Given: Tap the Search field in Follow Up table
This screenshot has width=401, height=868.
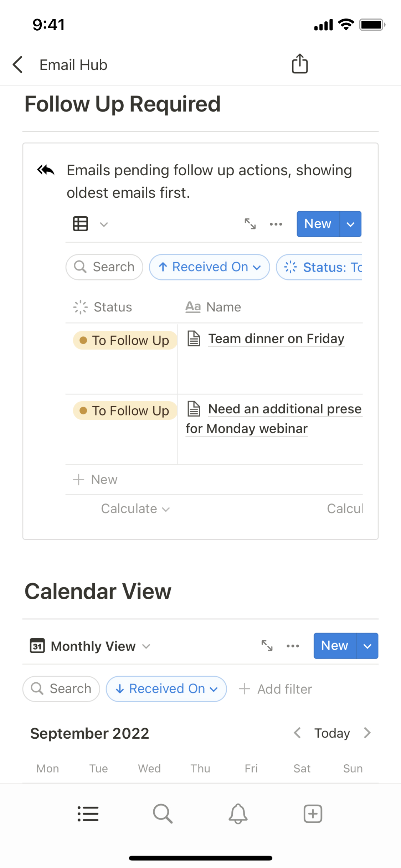Looking at the screenshot, I should pyautogui.click(x=104, y=267).
